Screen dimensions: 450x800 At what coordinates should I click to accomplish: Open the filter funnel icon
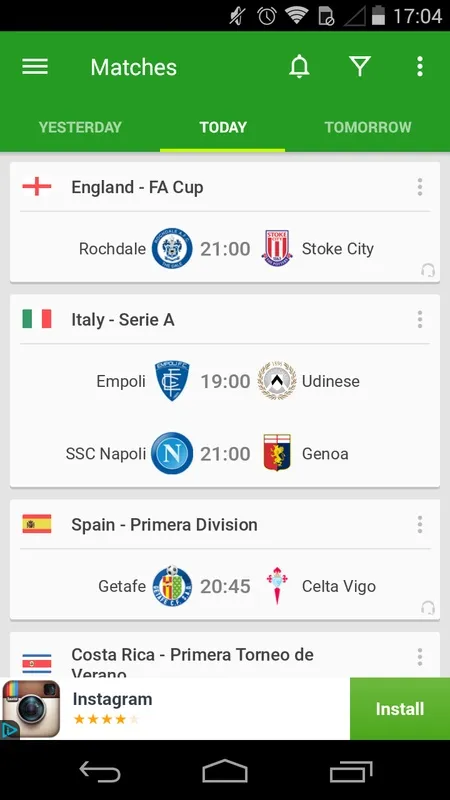pos(360,67)
